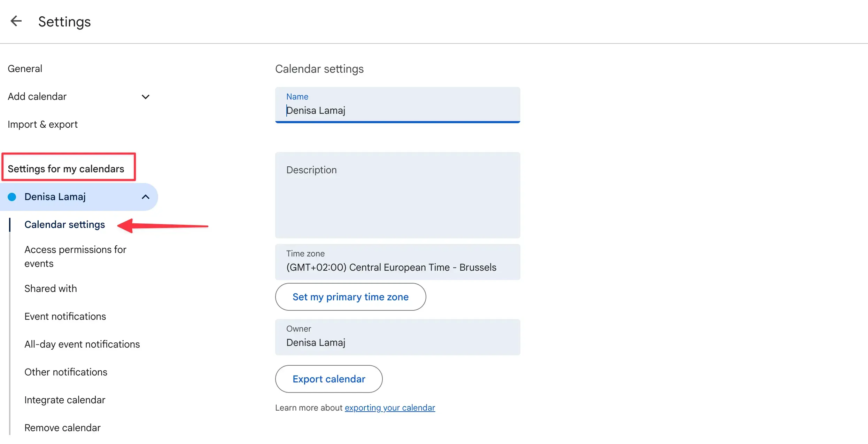Open General settings

click(x=25, y=69)
